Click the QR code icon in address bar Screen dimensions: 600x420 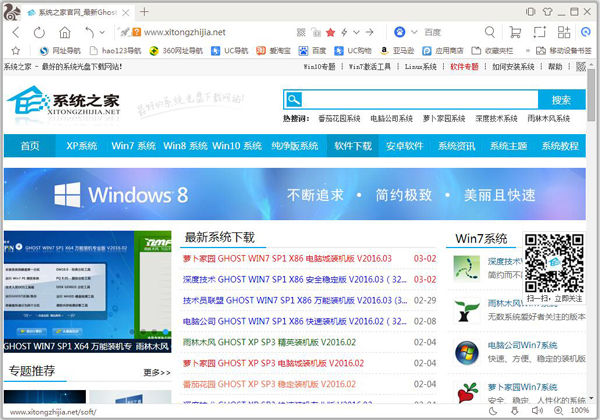click(x=301, y=33)
